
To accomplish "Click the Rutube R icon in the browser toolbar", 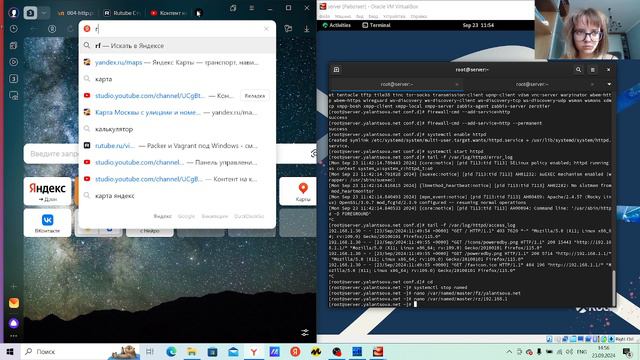I will [52, 29].
